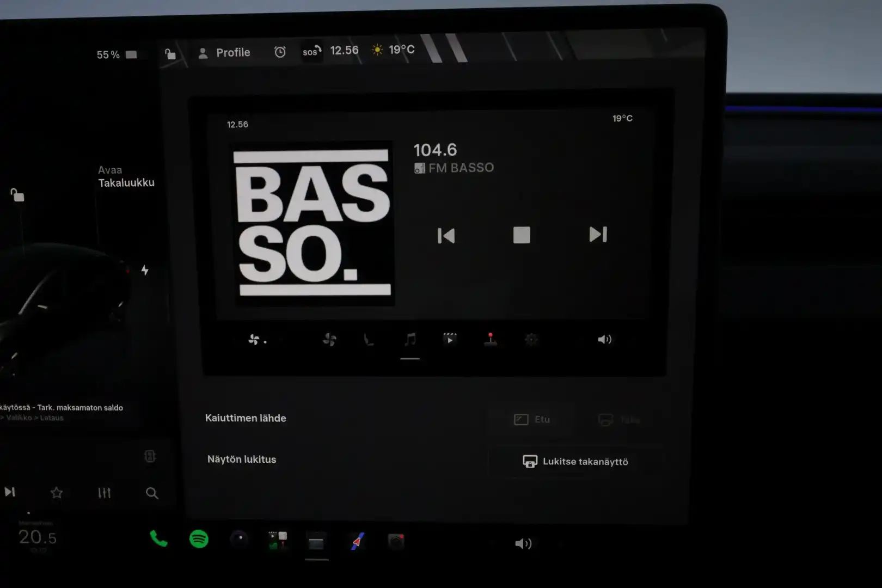
Task: Tap next track icon in left media bar
Action: point(10,492)
